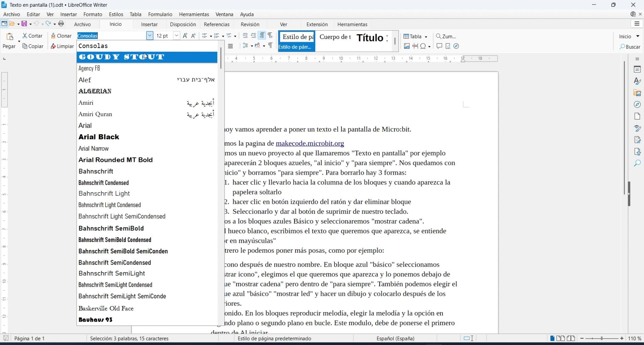644x345 pixels.
Task: Open the Gallery panel in sidebar
Action: pyautogui.click(x=637, y=93)
